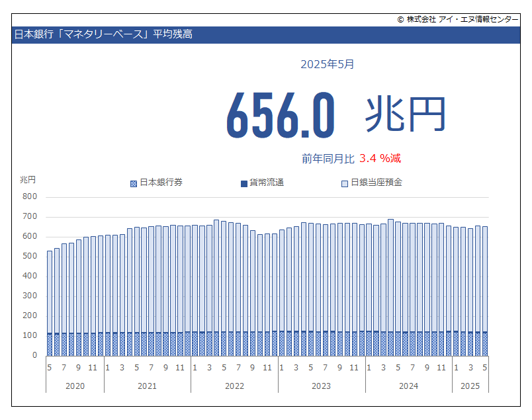Click the 日本銀行券 legend pattern swatch

tap(134, 184)
